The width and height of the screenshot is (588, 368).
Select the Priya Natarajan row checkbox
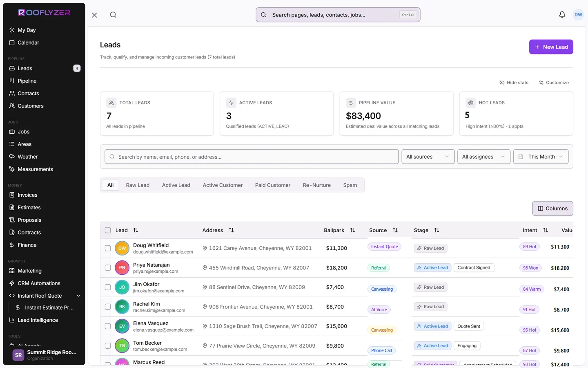(x=108, y=268)
